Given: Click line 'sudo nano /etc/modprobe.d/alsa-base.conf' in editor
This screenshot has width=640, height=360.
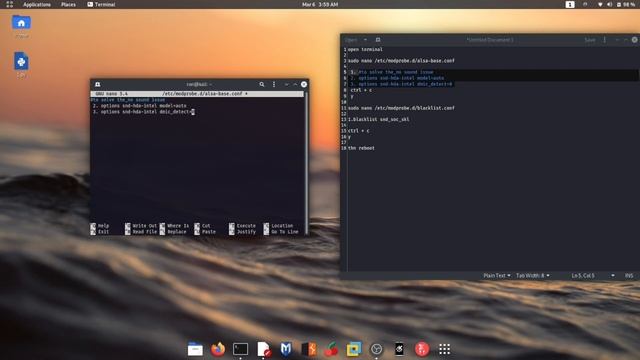Looking at the screenshot, I should coord(401,61).
